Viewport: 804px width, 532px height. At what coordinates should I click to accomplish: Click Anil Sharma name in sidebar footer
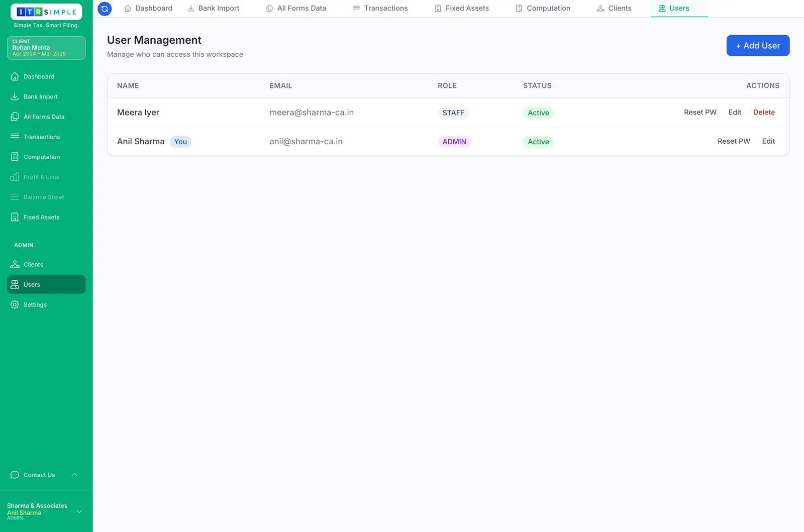click(24, 513)
